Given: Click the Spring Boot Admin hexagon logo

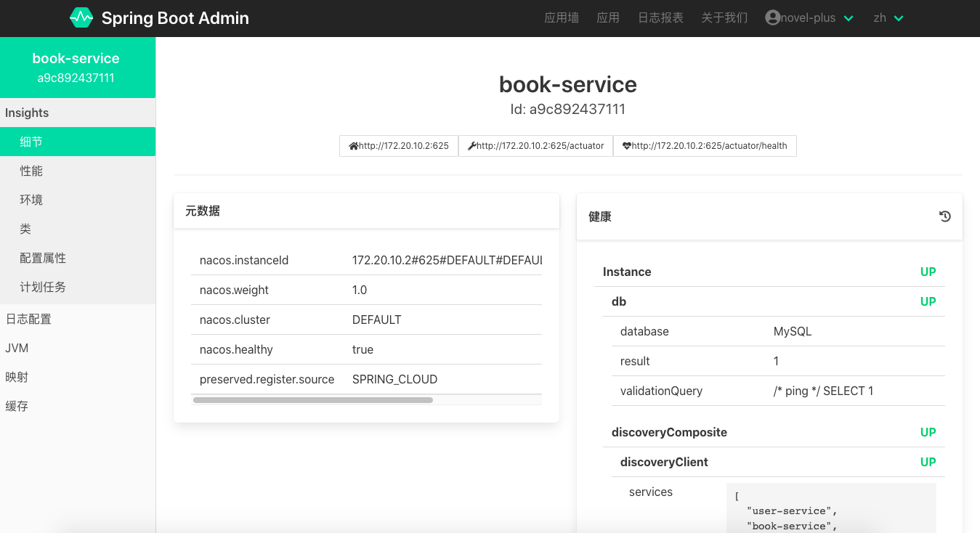Looking at the screenshot, I should click(81, 17).
